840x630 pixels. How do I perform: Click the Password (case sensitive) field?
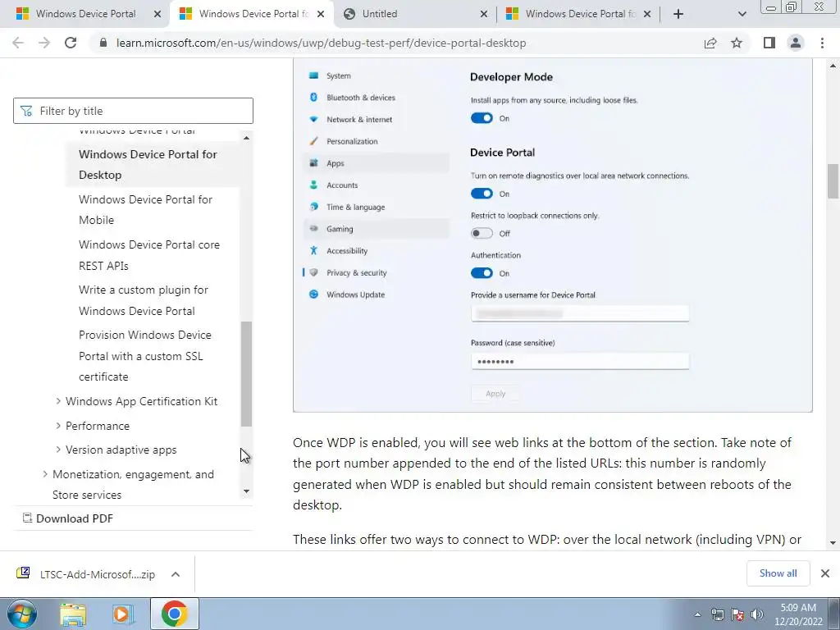tap(580, 361)
